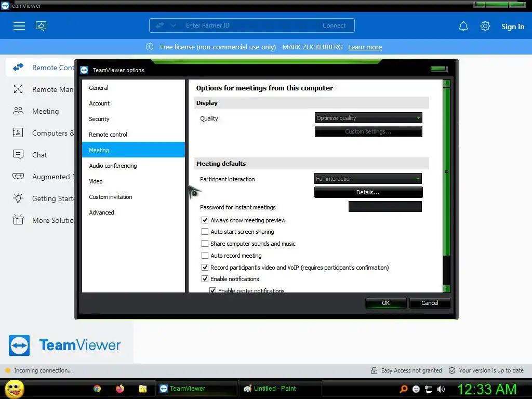Select Advanced in options list

coord(134,212)
